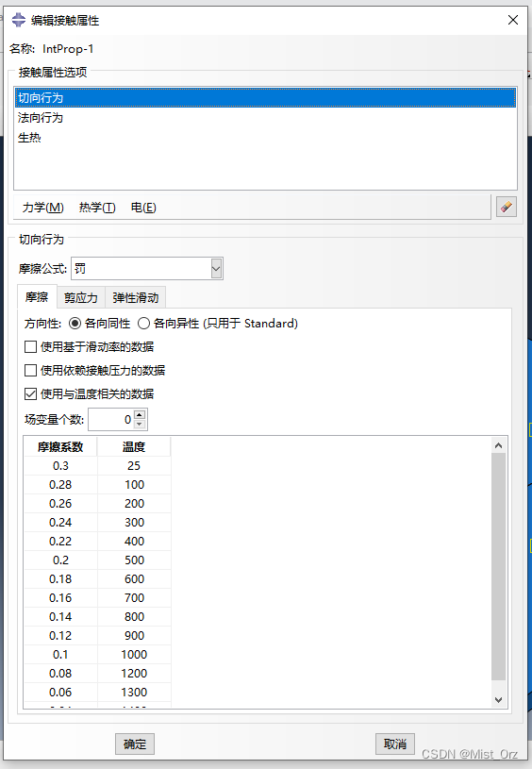Select temperature cell 100
532x769 pixels.
(134, 485)
